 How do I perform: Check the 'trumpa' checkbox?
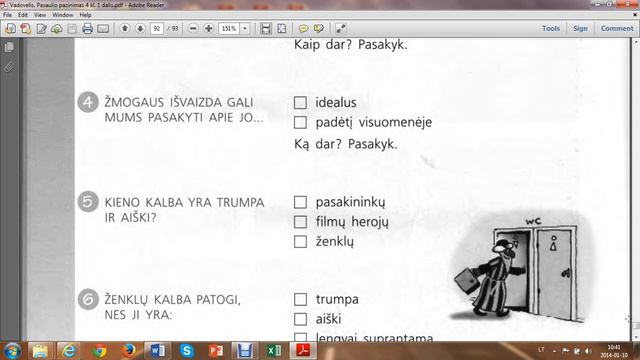[300, 299]
